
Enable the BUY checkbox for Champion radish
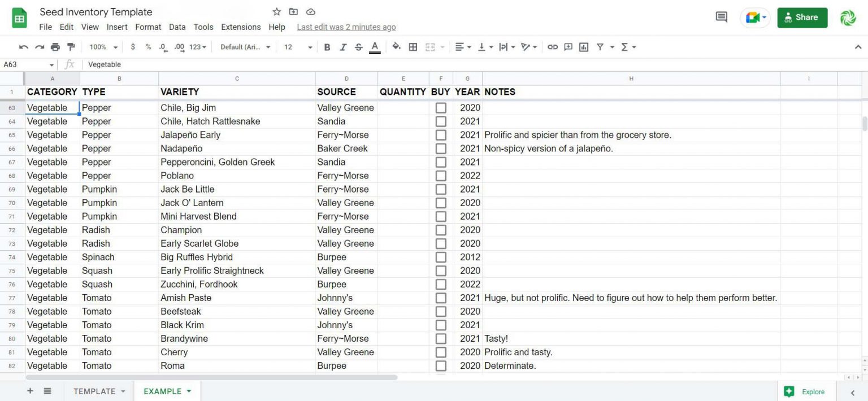[441, 230]
